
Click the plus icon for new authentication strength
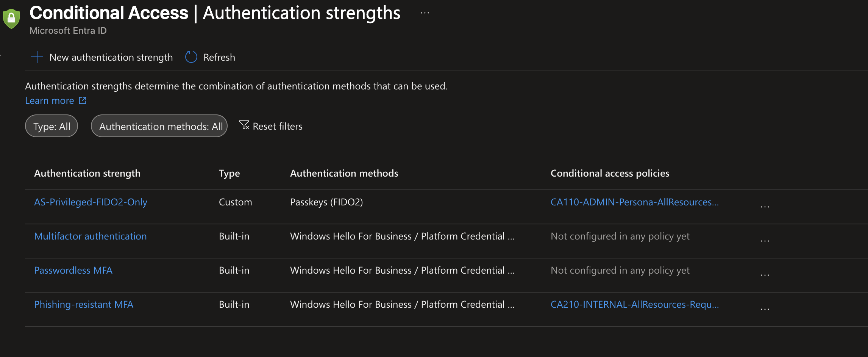pos(37,57)
